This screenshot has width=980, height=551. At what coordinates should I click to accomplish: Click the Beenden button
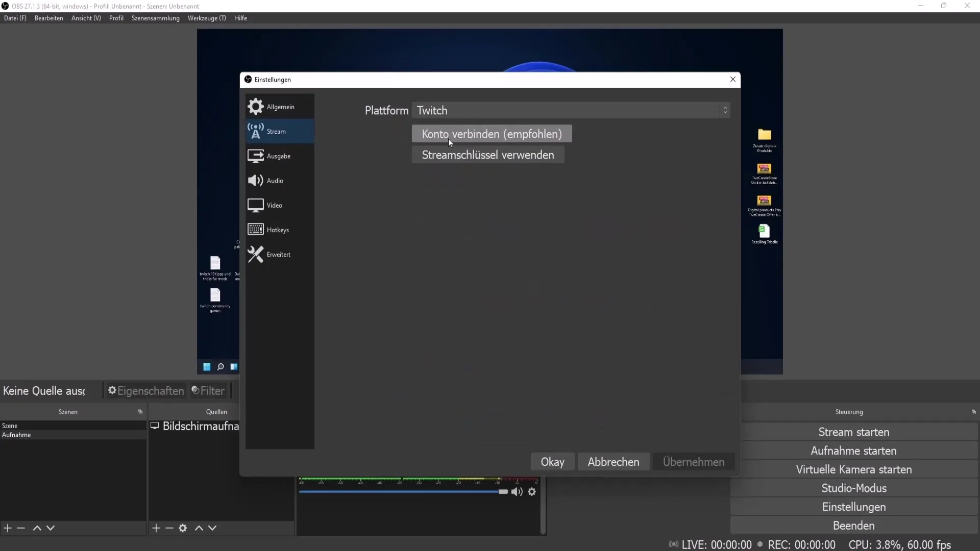[853, 525]
